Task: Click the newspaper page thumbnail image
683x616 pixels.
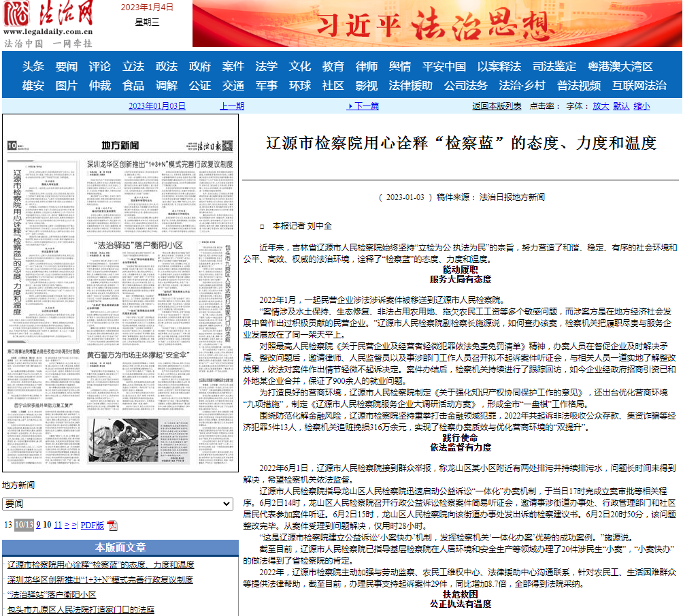Action: (x=120, y=294)
